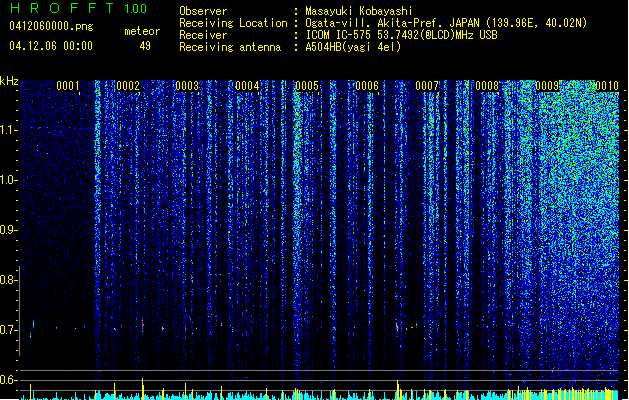This screenshot has width=629, height=400.
Task: Click time marker 0008
Action: (487, 86)
